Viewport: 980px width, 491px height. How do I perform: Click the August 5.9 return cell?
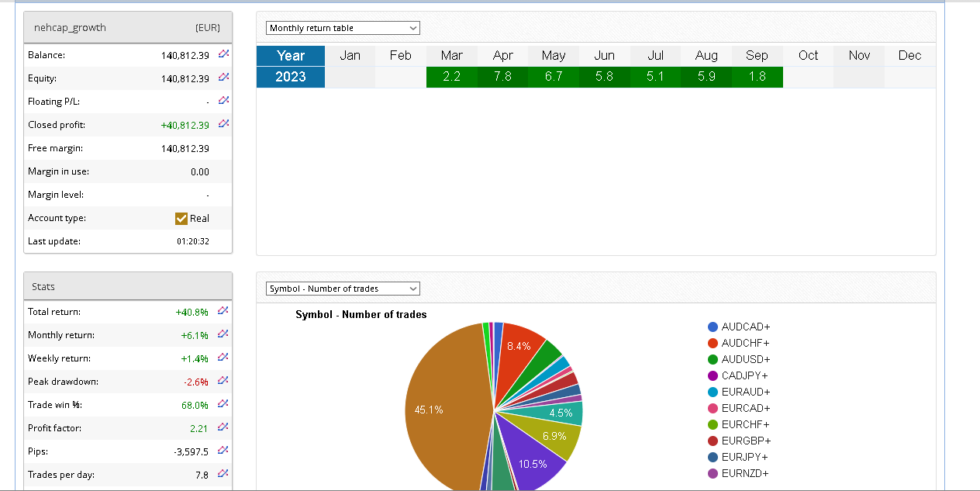(706, 77)
